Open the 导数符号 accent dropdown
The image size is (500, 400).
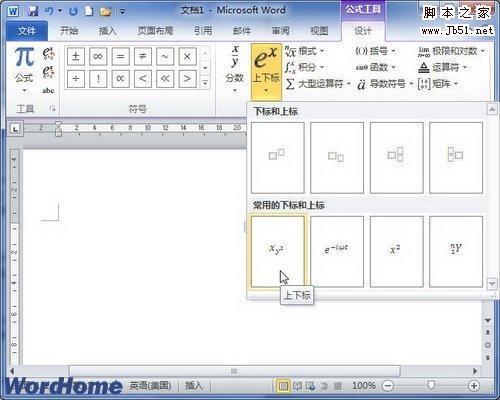pyautogui.click(x=385, y=84)
